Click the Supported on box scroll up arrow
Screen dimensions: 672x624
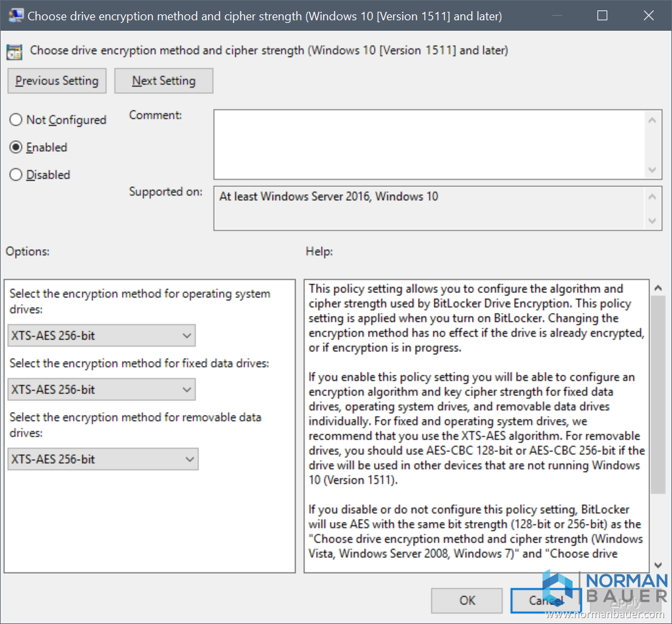652,197
